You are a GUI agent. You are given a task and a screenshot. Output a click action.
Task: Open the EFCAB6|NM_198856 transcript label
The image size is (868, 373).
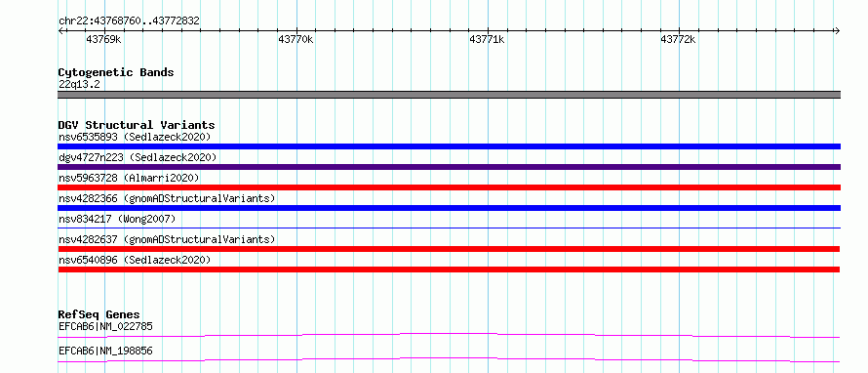[105, 351]
